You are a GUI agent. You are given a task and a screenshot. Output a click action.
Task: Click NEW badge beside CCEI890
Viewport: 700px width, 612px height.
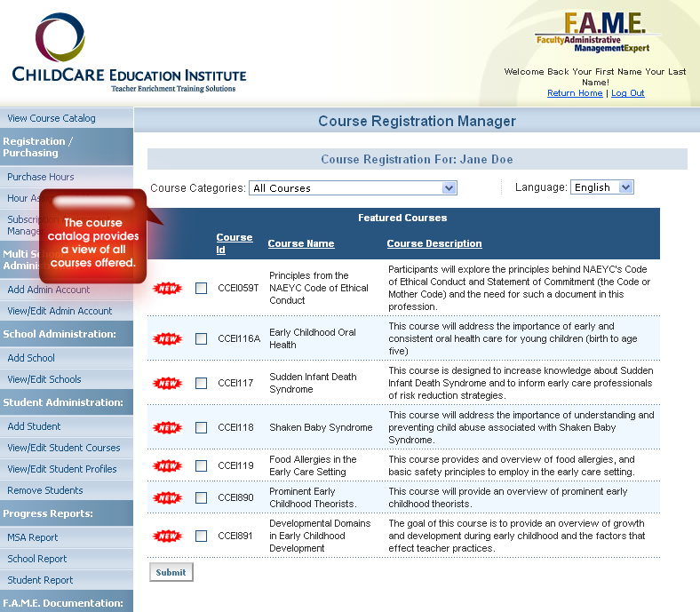point(167,497)
